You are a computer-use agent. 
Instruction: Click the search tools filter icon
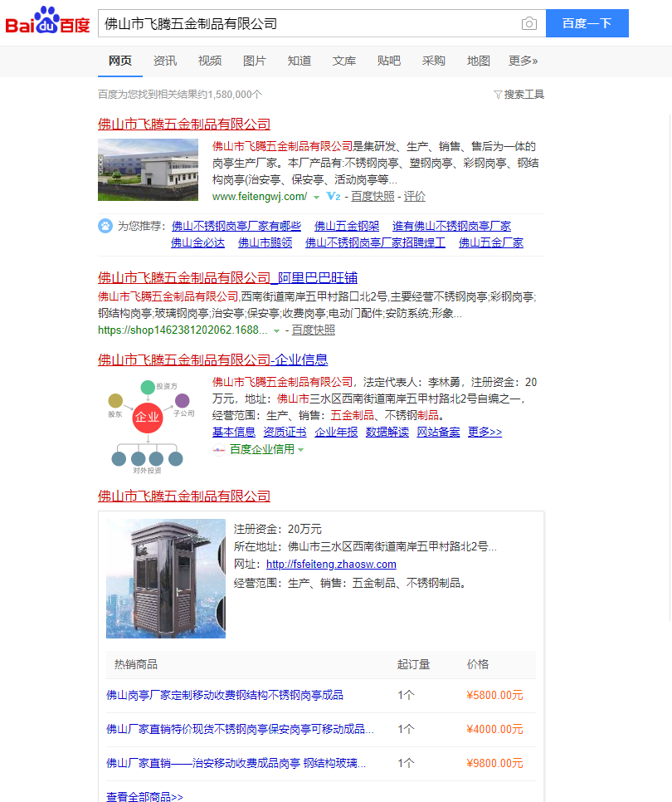click(x=498, y=95)
